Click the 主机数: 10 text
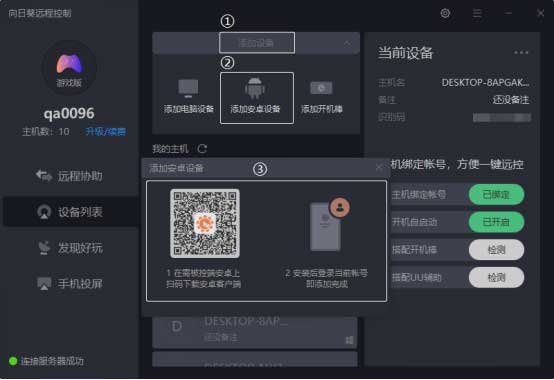 click(x=46, y=132)
